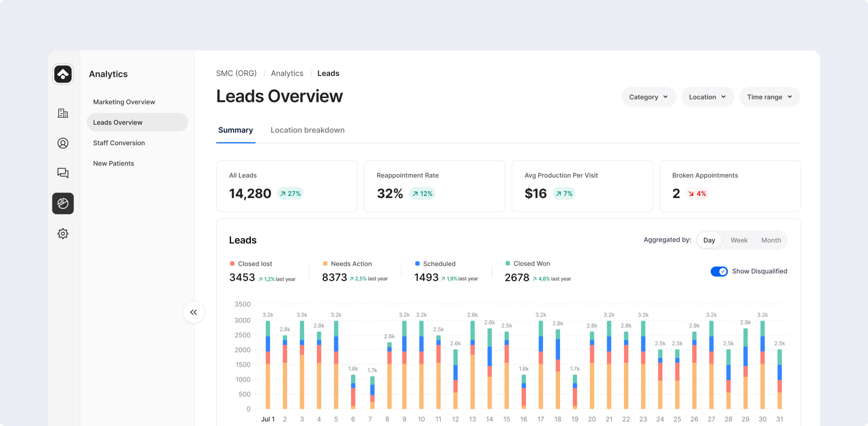Select Month aggregation option

tap(771, 240)
